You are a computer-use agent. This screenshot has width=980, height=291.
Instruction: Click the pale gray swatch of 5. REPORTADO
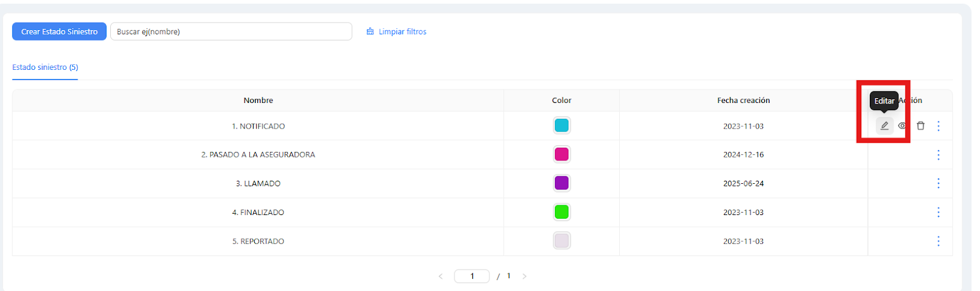[x=562, y=241]
